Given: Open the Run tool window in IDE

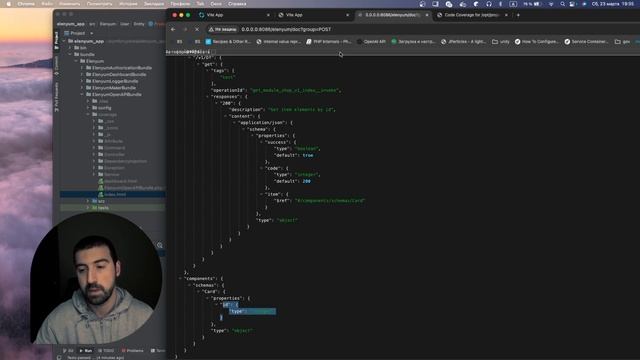Looking at the screenshot, I should coord(86,351).
